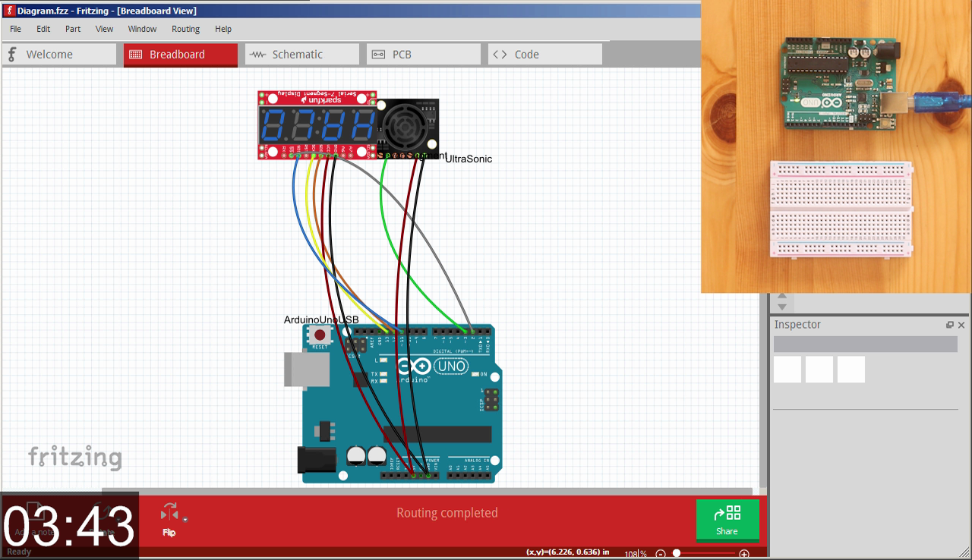Open the Routing menu
The height and width of the screenshot is (560, 972).
185,29
